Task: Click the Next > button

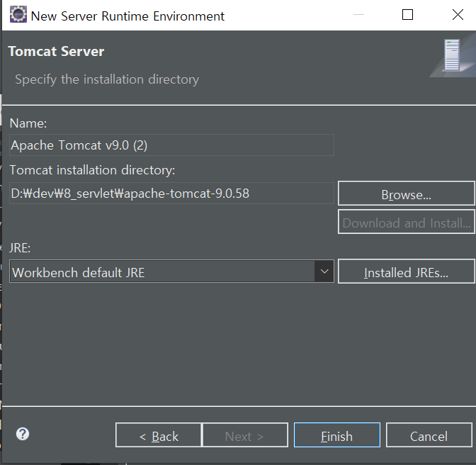Action: (x=245, y=435)
